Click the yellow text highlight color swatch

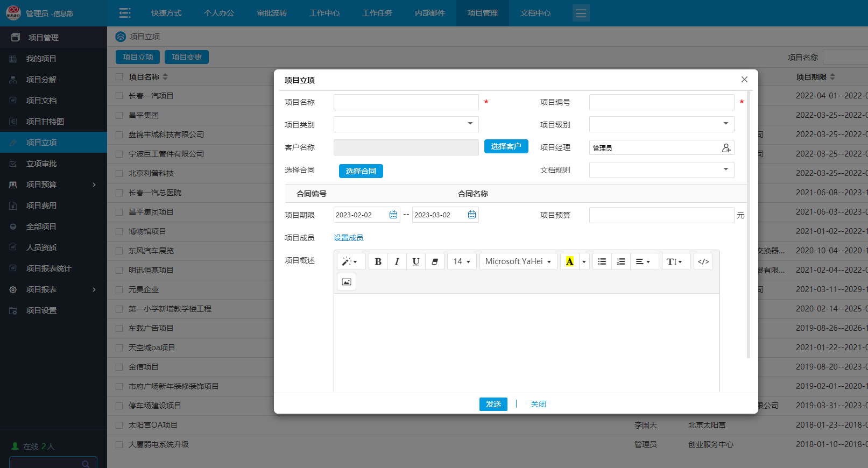coord(569,261)
